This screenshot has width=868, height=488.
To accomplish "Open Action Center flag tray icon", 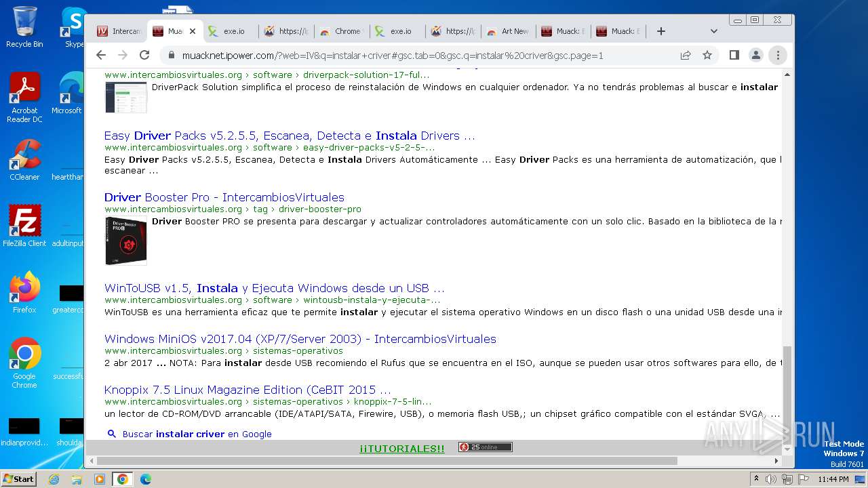I will pos(804,479).
